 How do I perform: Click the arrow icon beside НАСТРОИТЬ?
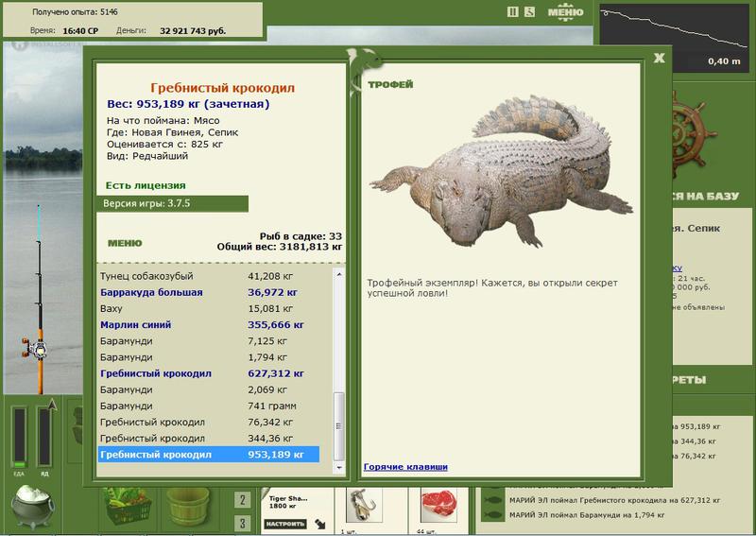coord(320,524)
